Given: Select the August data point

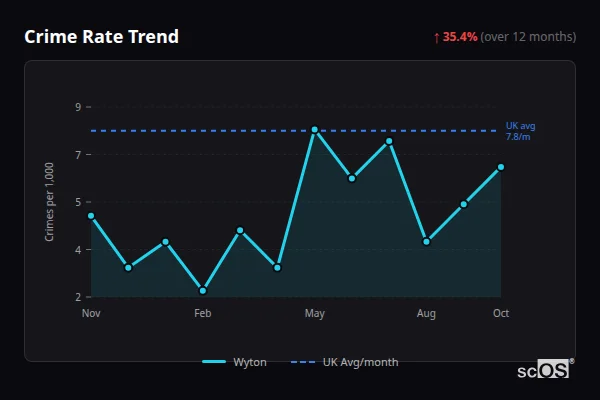Looking at the screenshot, I should (x=426, y=242).
